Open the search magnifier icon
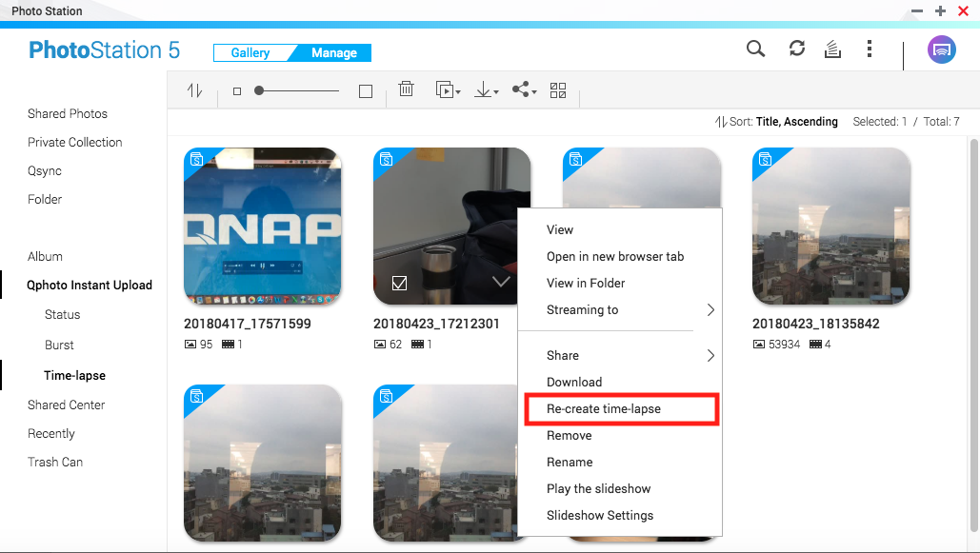This screenshot has height=553, width=980. [755, 49]
